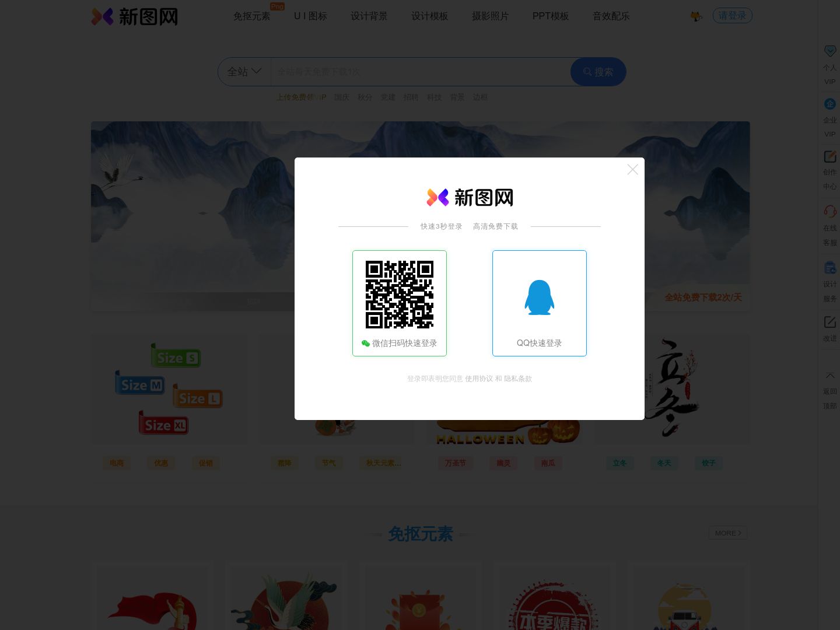The width and height of the screenshot is (840, 630).
Task: Click 微信扫码快速登录 label
Action: point(404,343)
